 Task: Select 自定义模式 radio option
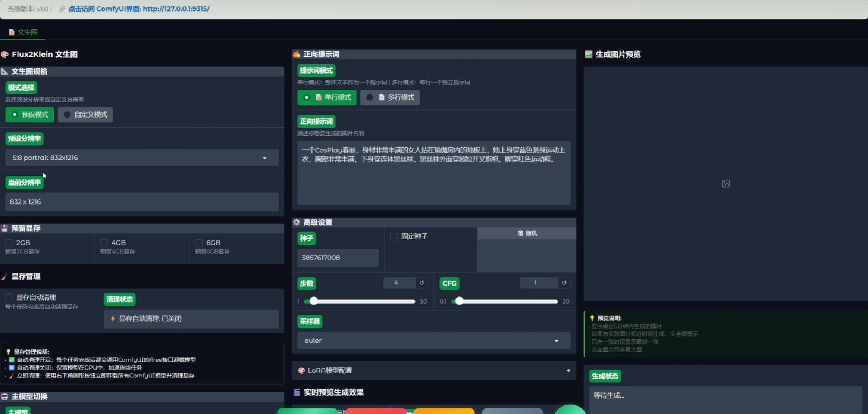(85, 115)
